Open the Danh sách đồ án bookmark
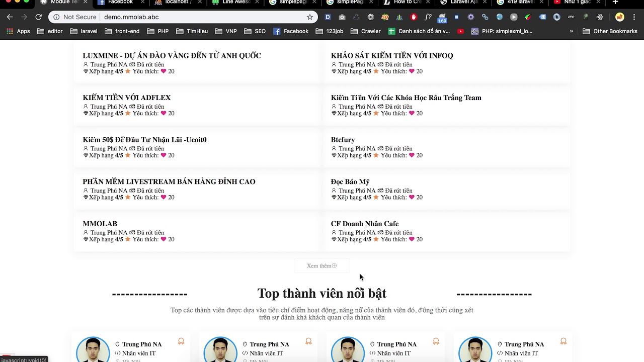 pyautogui.click(x=419, y=31)
